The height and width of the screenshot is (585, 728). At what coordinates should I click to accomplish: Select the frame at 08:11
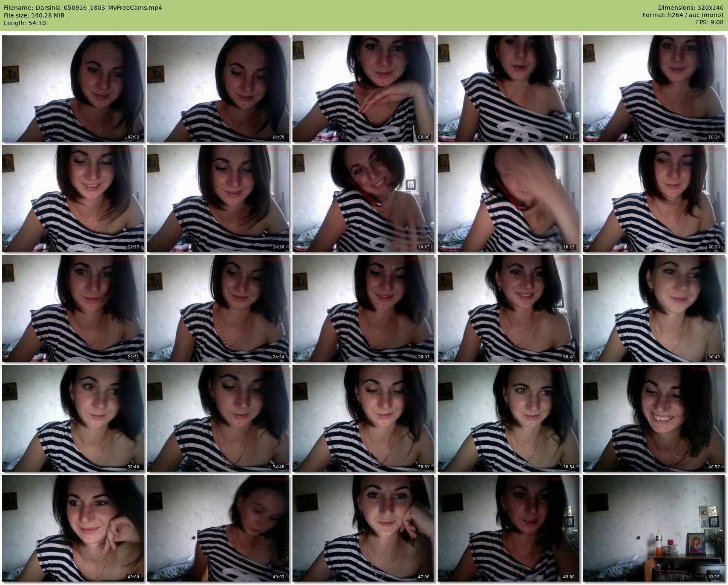509,89
